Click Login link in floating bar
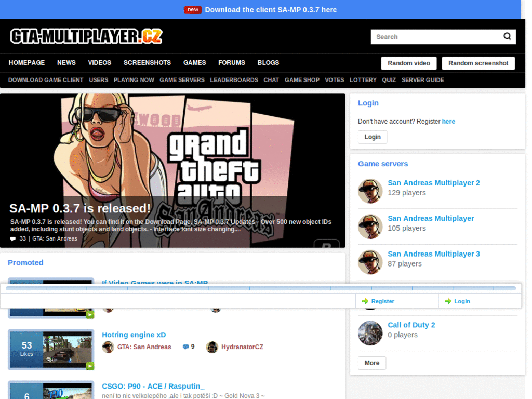 [x=462, y=301]
